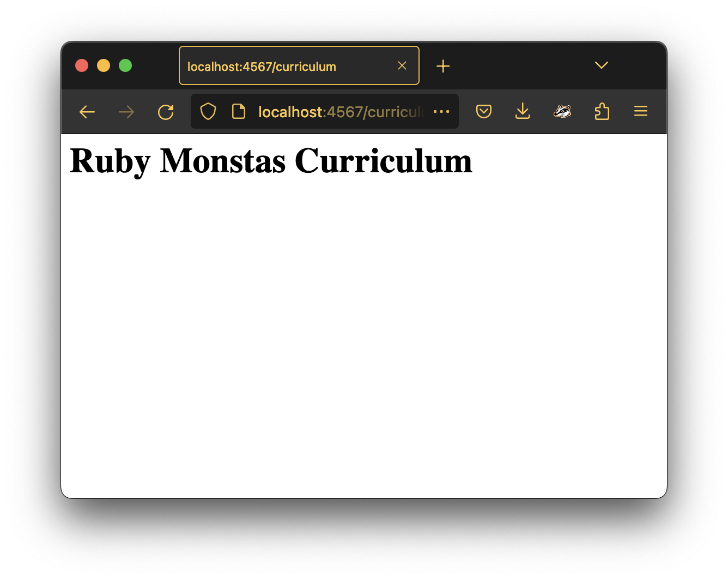The height and width of the screenshot is (579, 728).
Task: Click the shield tracking protection icon
Action: tap(208, 111)
